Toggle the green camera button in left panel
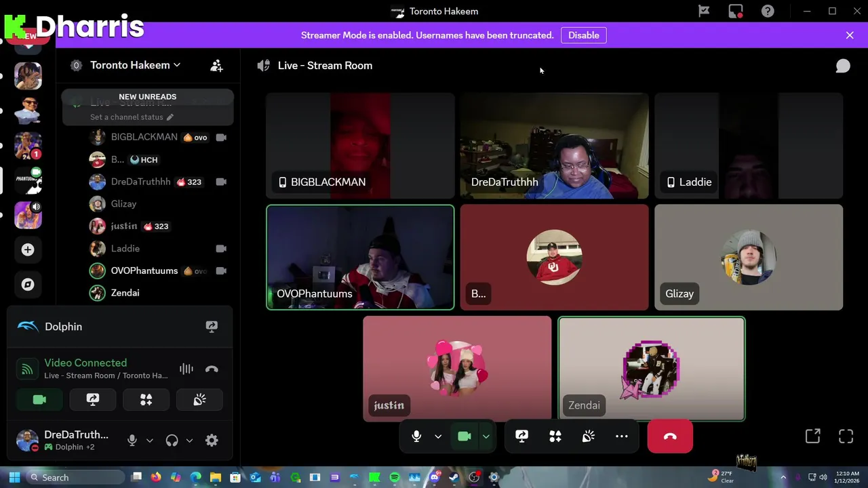Viewport: 868px width, 488px height. [x=39, y=400]
